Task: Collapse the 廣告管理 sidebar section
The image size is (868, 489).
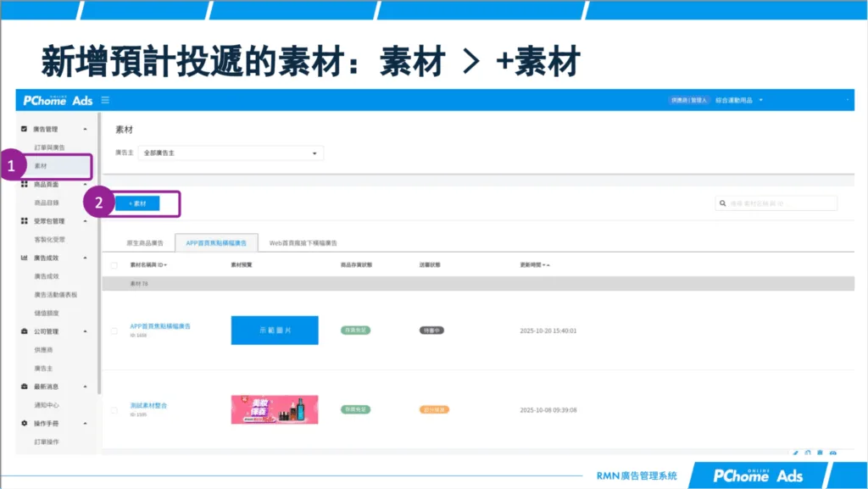Action: (85, 129)
